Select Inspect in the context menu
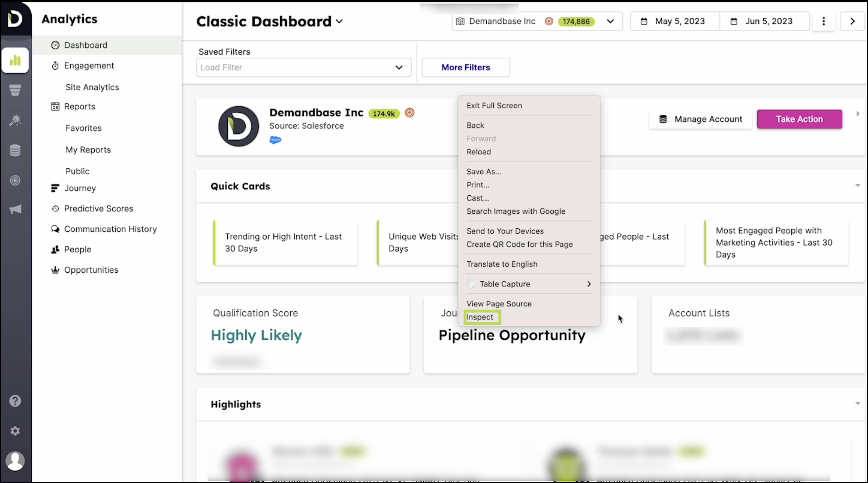This screenshot has width=868, height=483. click(x=480, y=317)
